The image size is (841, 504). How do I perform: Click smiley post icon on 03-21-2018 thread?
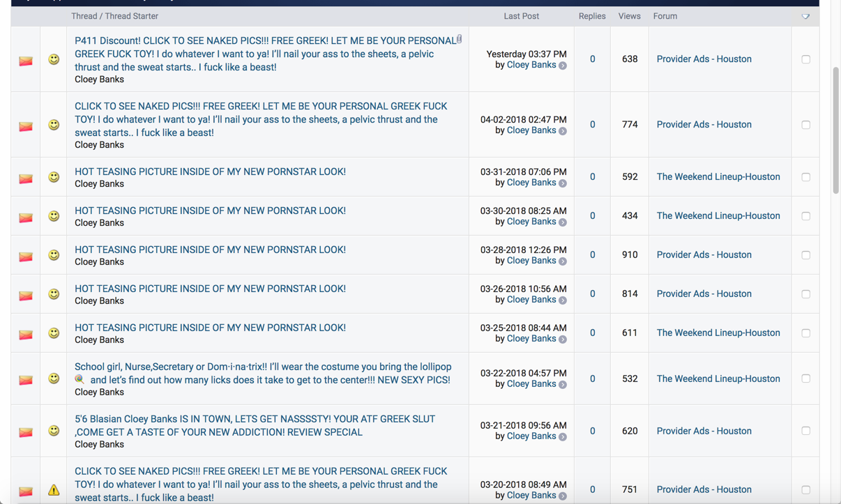tap(54, 431)
